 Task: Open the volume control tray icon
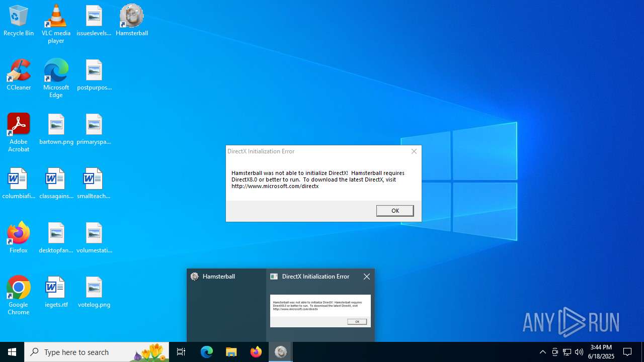(x=579, y=352)
